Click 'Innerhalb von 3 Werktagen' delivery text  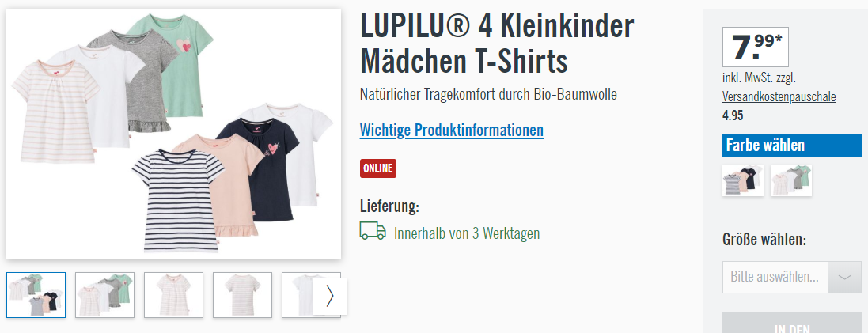point(467,233)
